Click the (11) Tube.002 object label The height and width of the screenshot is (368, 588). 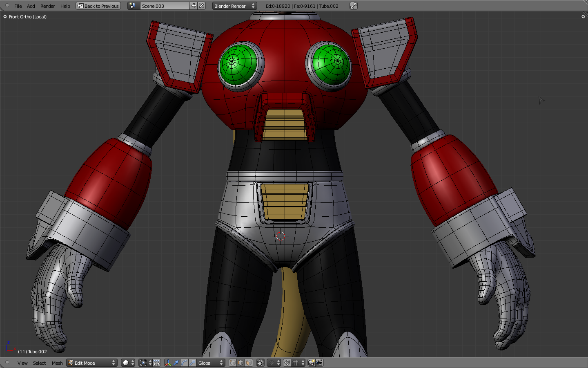pyautogui.click(x=32, y=352)
